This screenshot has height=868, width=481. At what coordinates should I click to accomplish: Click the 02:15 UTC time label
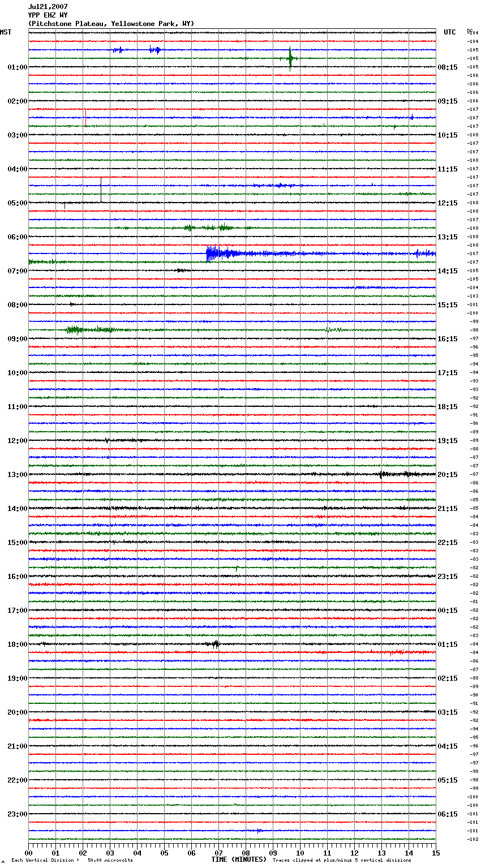tap(448, 678)
